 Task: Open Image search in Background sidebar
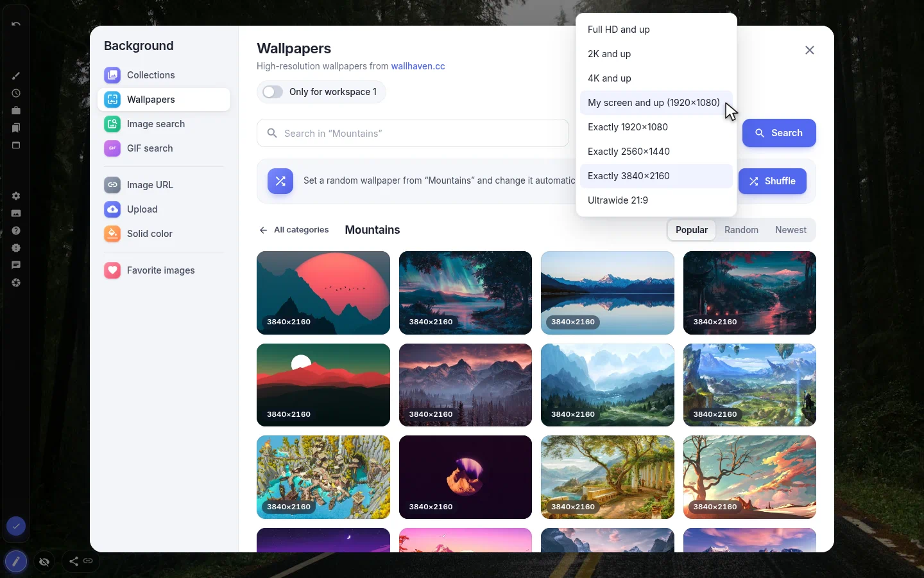[x=164, y=124]
